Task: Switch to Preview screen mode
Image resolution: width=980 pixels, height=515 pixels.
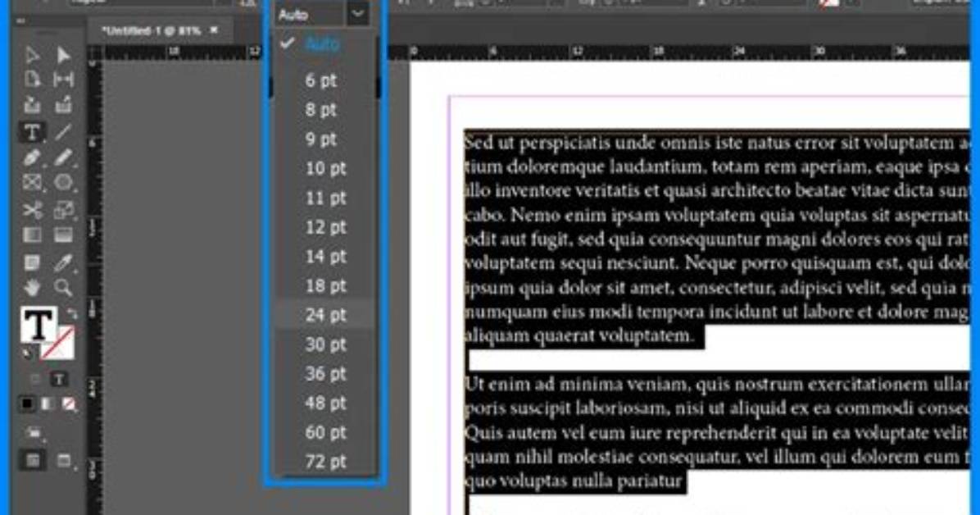Action: click(x=65, y=461)
